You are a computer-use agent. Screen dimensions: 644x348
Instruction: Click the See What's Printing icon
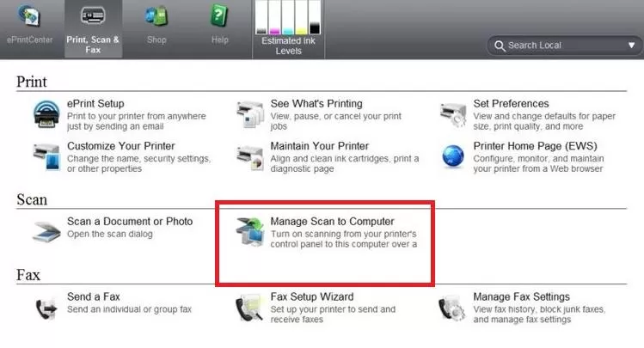click(x=249, y=113)
